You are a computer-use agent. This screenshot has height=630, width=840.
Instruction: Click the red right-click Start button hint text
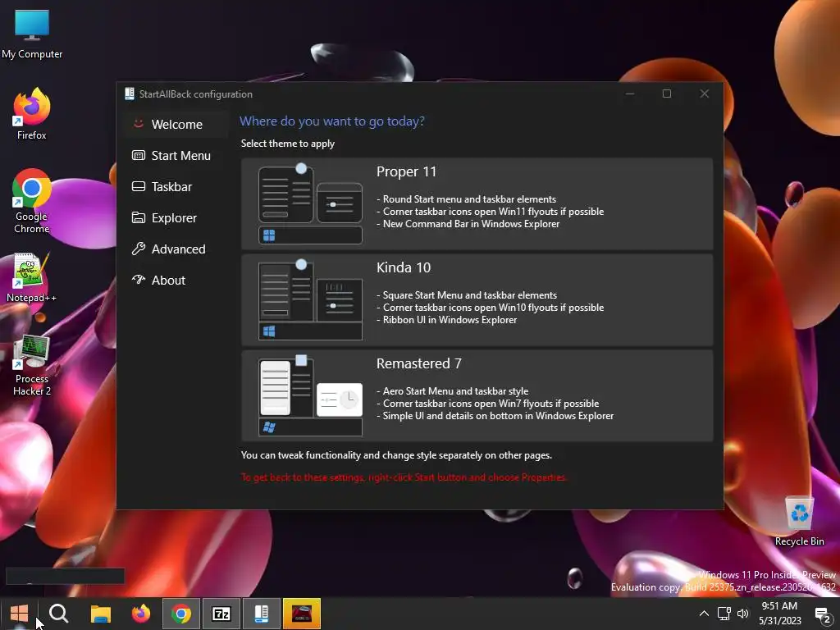[x=404, y=477]
